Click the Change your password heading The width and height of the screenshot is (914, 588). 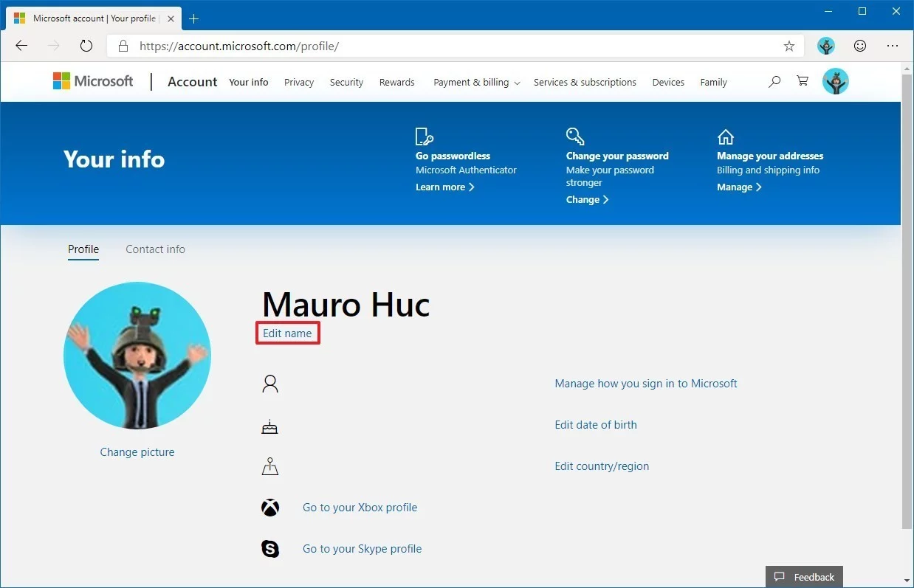click(x=617, y=156)
